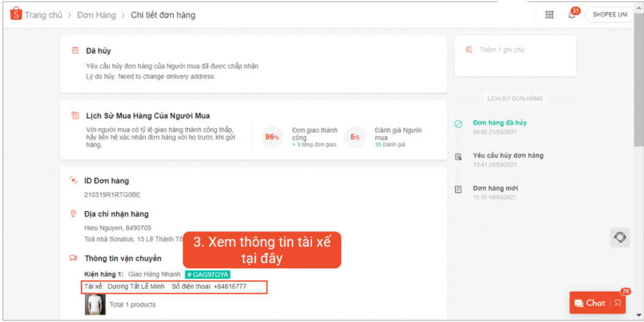
Task: Click the shipping truck icon
Action: point(74,258)
